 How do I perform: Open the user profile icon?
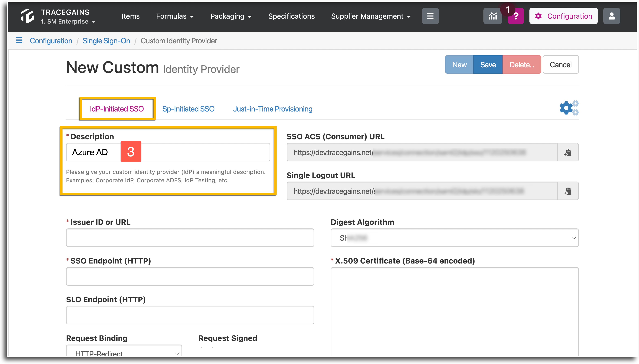(x=612, y=16)
